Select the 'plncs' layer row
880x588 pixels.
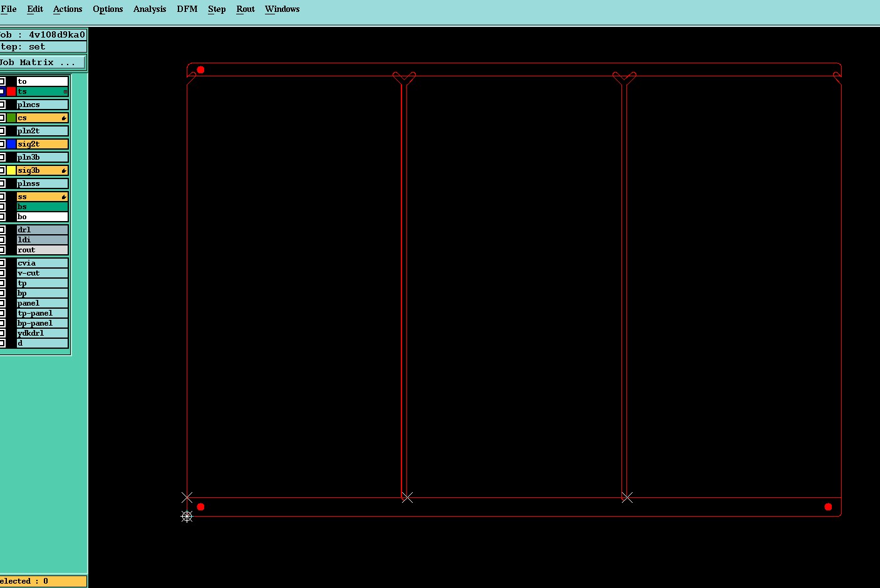point(42,105)
